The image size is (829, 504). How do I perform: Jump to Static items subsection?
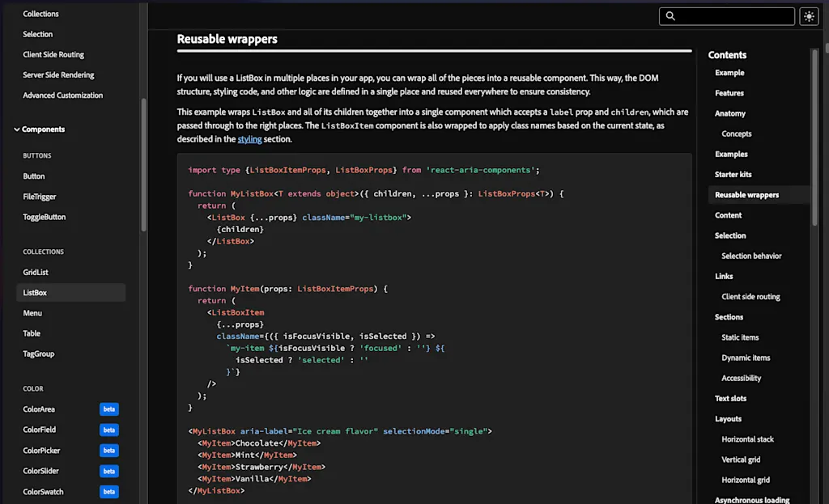740,337
